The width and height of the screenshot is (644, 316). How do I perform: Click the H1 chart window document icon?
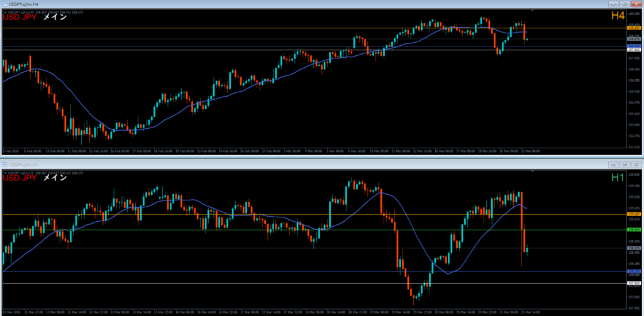click(6, 164)
